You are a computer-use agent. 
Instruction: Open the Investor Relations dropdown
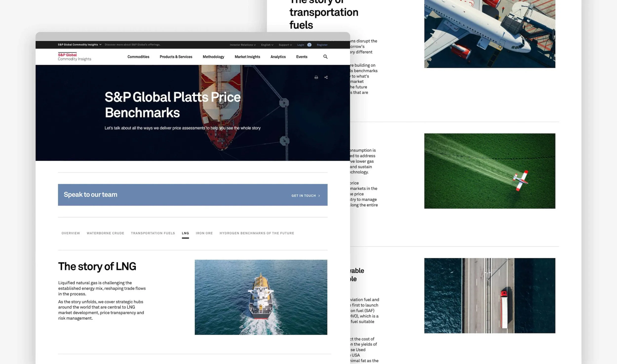click(242, 45)
